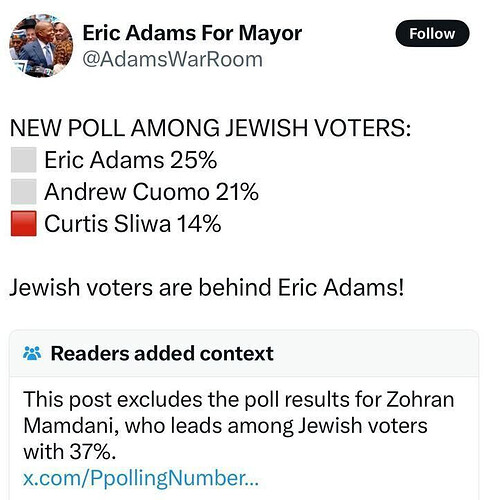Click the Community Notes people icon

32,353
